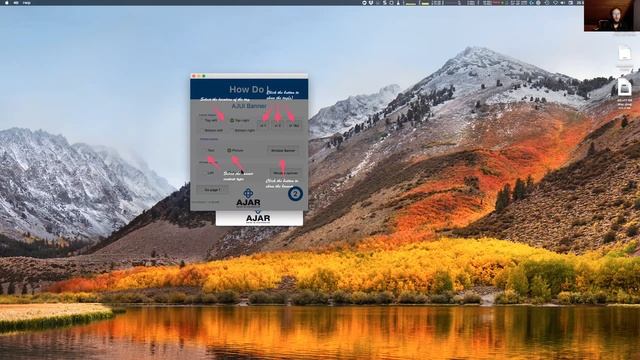This screenshot has width=640, height=360.
Task: Open the Apple menu
Action: [x=7, y=2]
